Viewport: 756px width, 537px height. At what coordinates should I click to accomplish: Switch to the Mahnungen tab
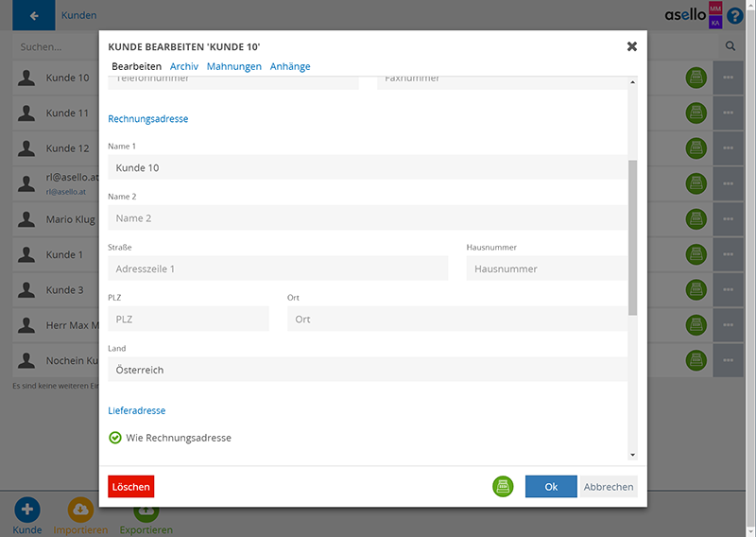point(233,67)
